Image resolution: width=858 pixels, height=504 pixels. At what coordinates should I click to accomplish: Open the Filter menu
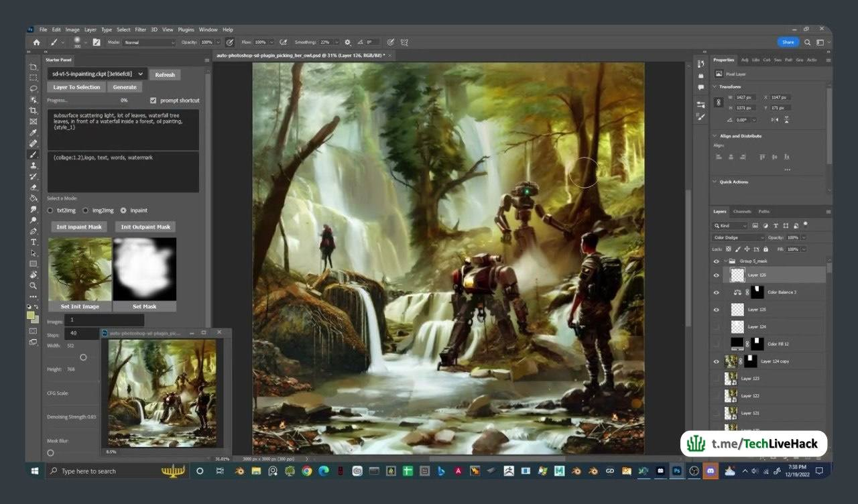pos(141,29)
